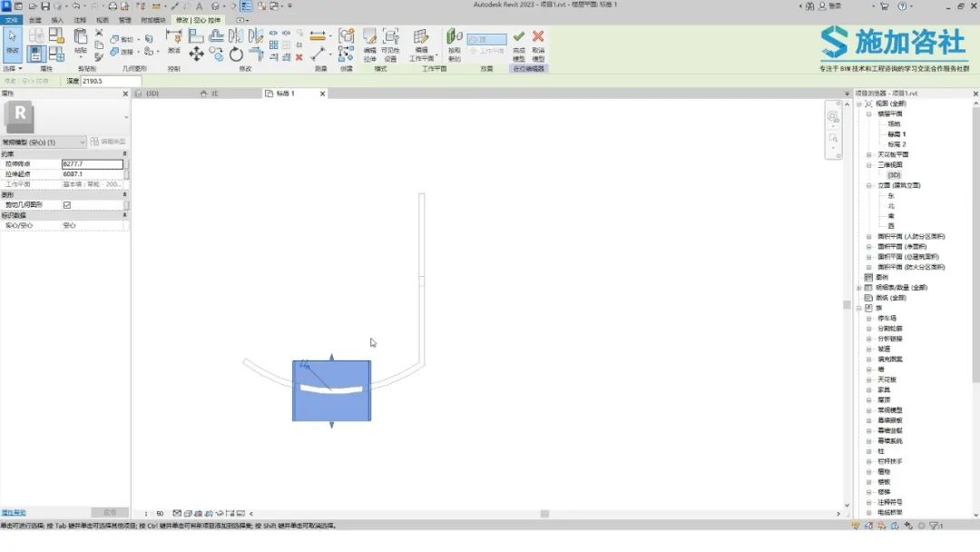Screen dimensions: 980x552
Task: Click the Join geometry tool
Action: tap(122, 51)
